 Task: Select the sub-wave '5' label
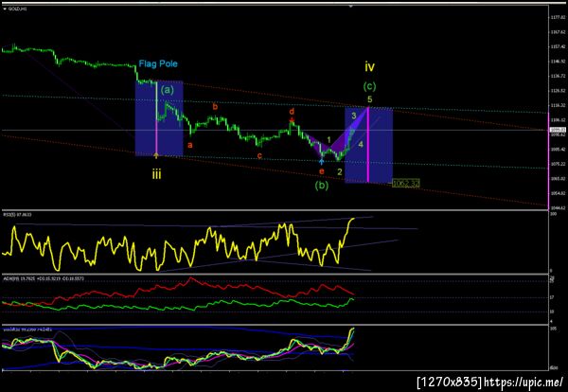[369, 98]
